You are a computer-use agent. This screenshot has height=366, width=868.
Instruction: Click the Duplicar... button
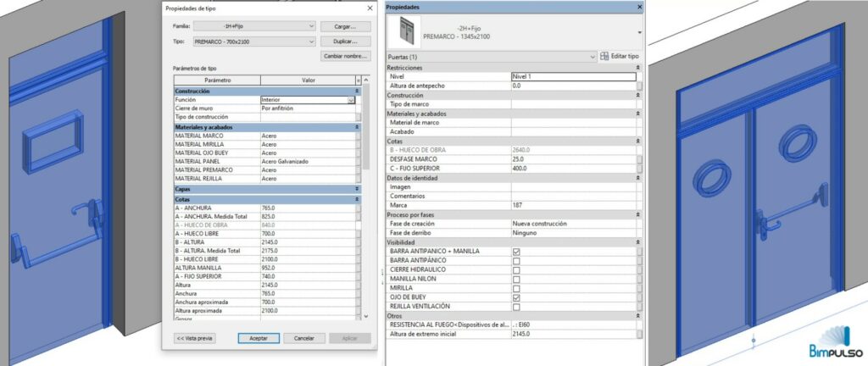345,41
